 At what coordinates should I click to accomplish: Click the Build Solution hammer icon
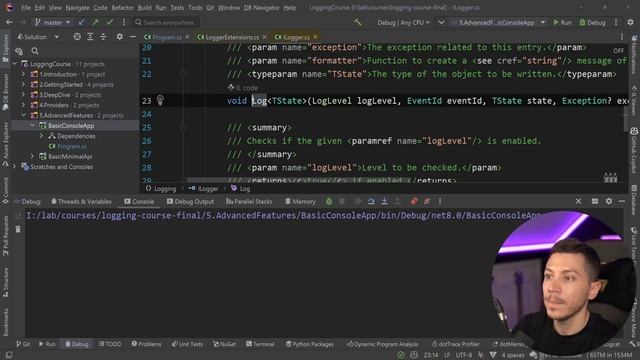pyautogui.click(x=358, y=22)
